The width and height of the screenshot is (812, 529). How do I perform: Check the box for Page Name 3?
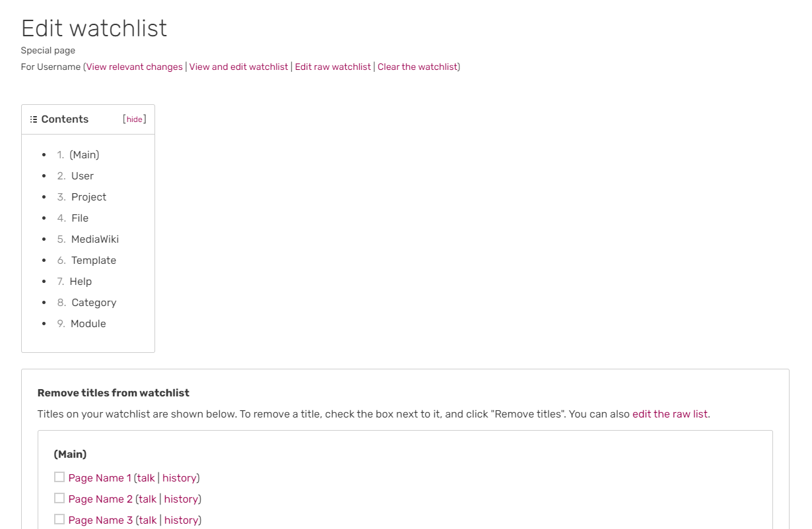[x=59, y=519]
